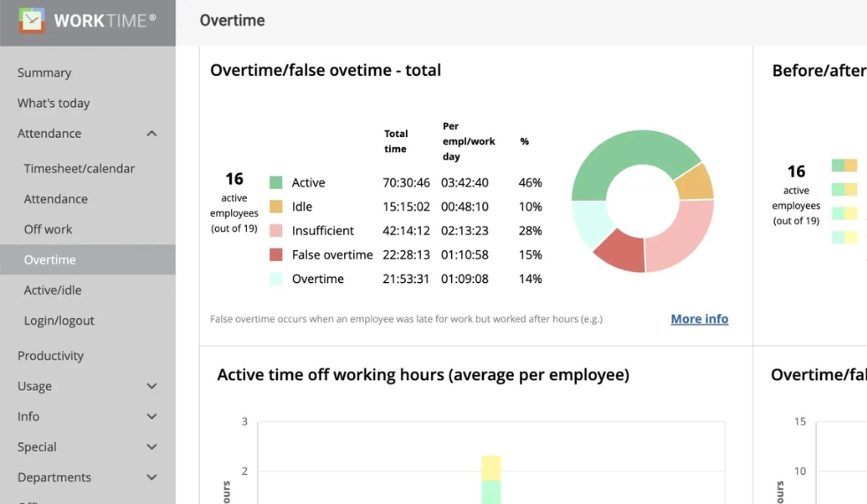Click Active total time 70:30:46
Image resolution: width=867 pixels, height=504 pixels.
pyautogui.click(x=406, y=183)
